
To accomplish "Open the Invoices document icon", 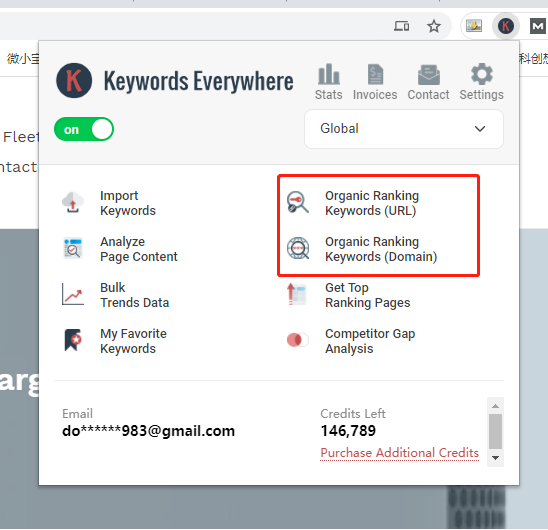I will (x=375, y=74).
